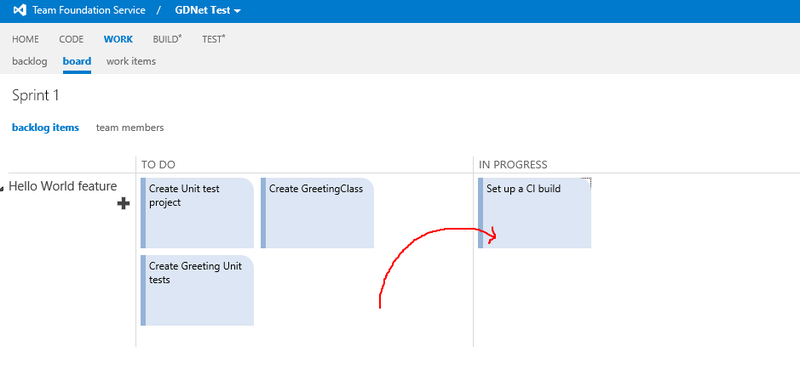
Task: Select the WORK hub
Action: tap(118, 39)
